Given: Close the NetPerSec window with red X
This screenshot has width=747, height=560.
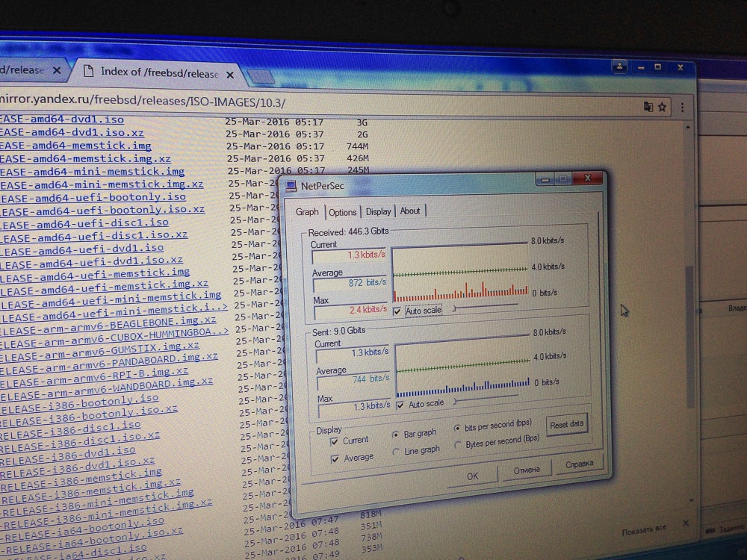Looking at the screenshot, I should click(588, 178).
